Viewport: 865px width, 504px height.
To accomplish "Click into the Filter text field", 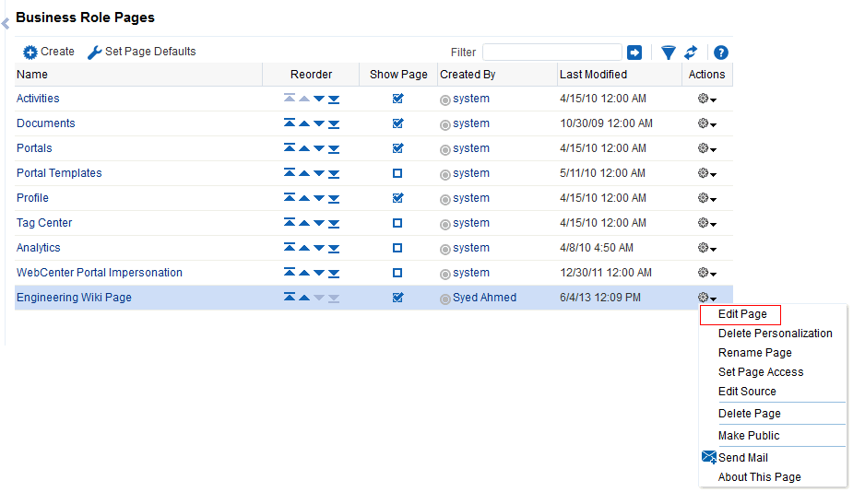I will point(552,53).
